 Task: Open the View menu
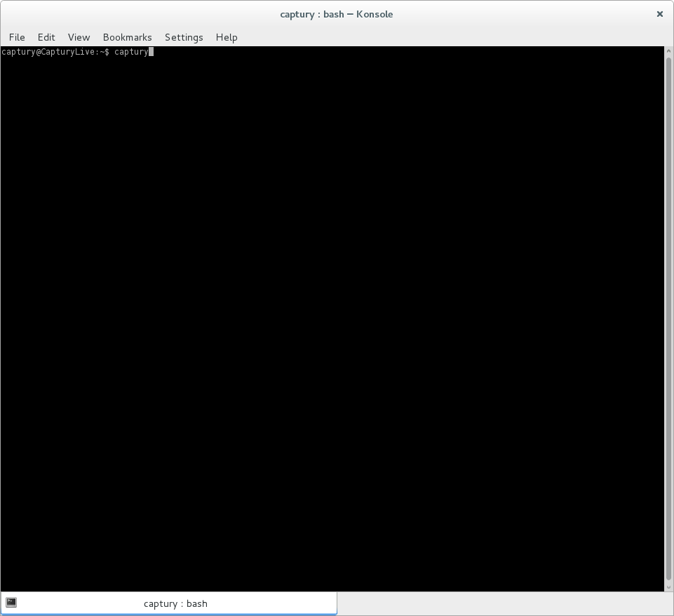[79, 37]
